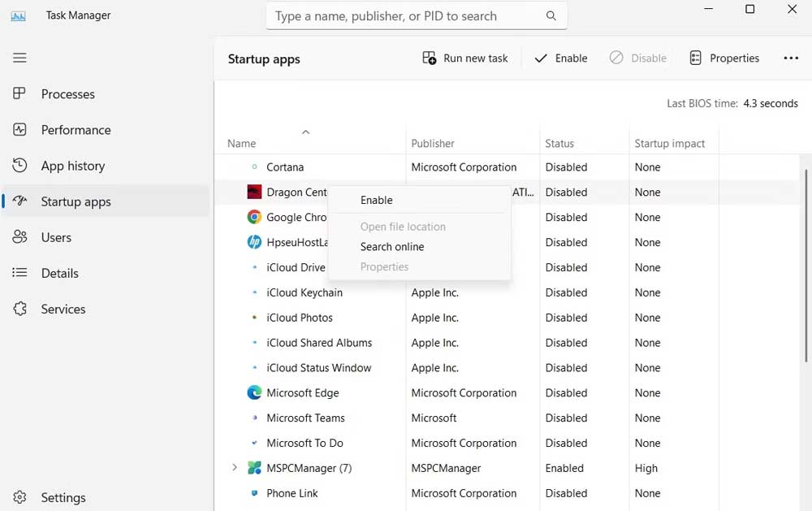Click the Run new task button
812x511 pixels.
tap(464, 58)
